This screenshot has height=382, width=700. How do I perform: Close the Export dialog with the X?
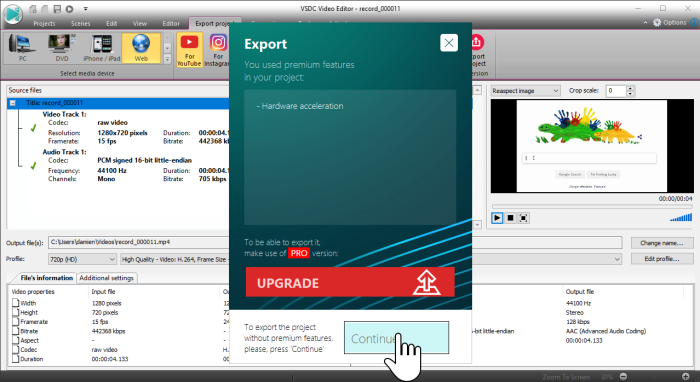pos(449,43)
